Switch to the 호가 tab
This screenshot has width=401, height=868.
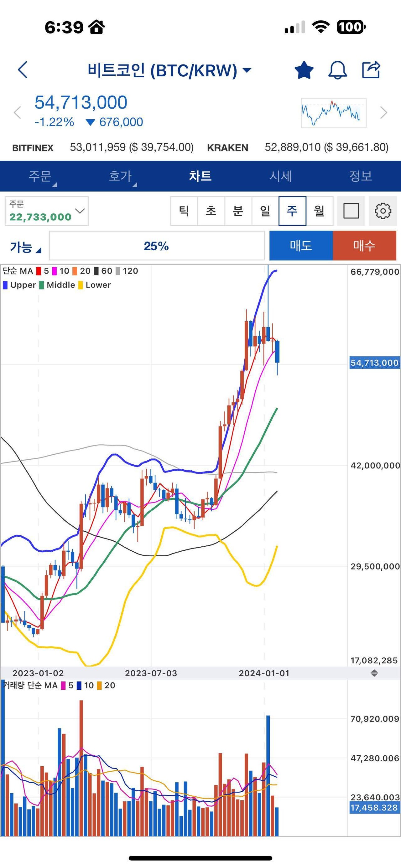(120, 176)
